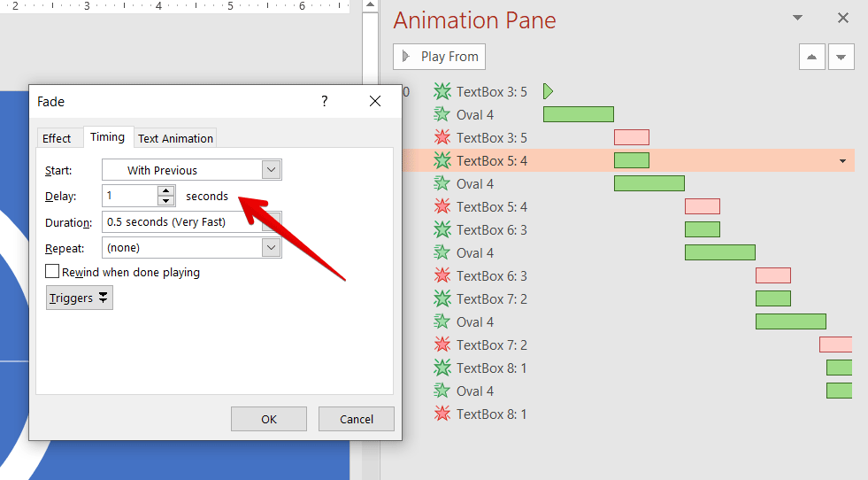Enable Rewind when done playing
Screen dimensions: 868x480
coord(53,272)
